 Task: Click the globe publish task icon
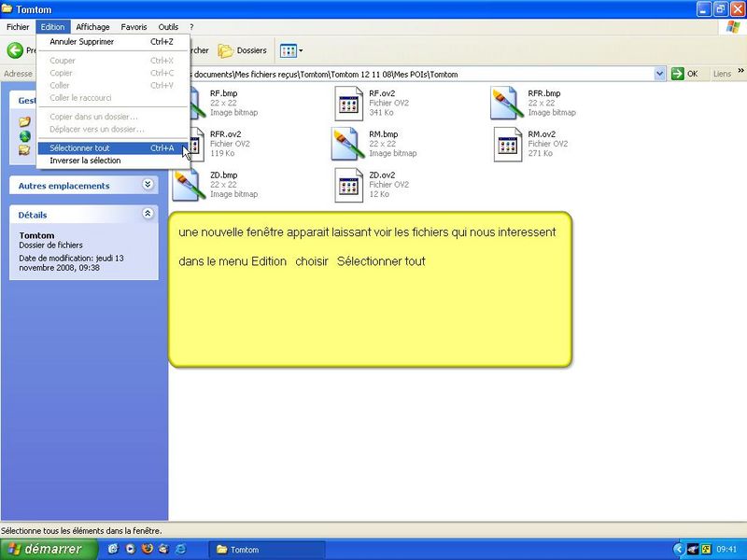[x=25, y=136]
